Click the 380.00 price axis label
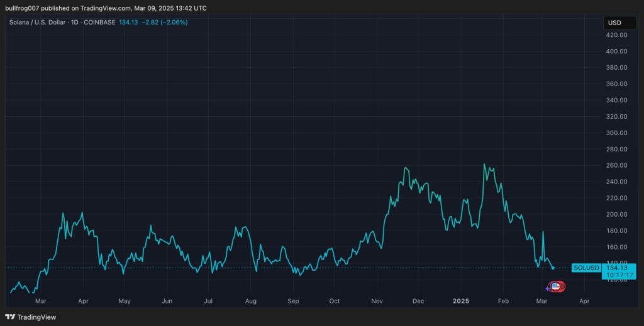The width and height of the screenshot is (644, 326). coord(616,68)
